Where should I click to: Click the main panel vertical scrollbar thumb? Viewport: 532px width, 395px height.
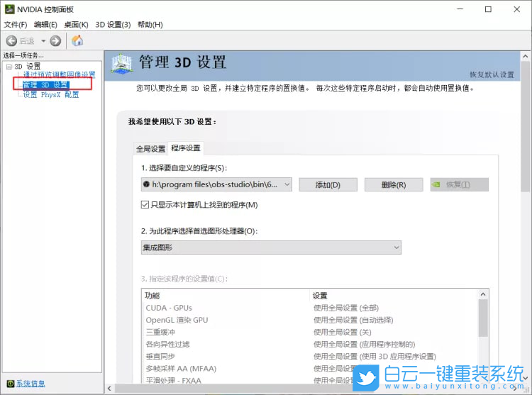525,126
